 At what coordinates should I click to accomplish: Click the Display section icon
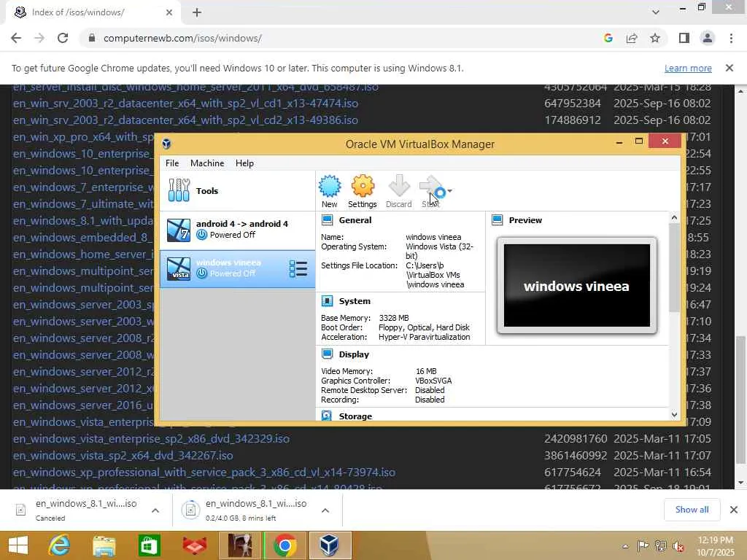point(328,354)
